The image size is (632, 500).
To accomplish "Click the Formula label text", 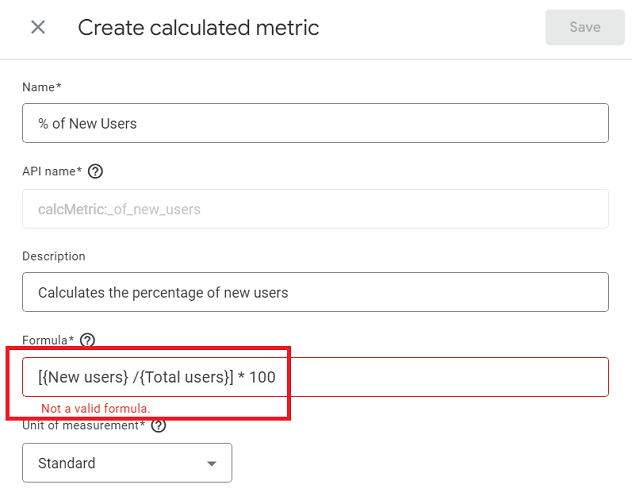I will click(47, 341).
